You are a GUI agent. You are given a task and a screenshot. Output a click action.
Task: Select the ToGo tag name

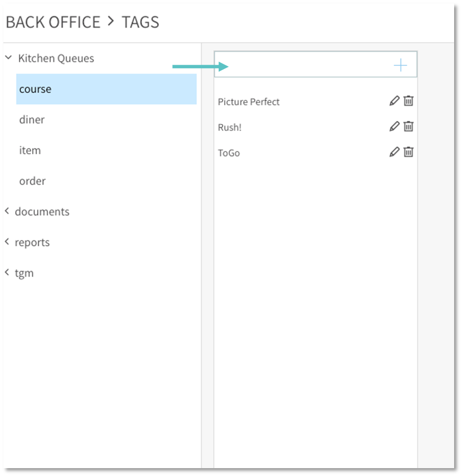tap(229, 153)
